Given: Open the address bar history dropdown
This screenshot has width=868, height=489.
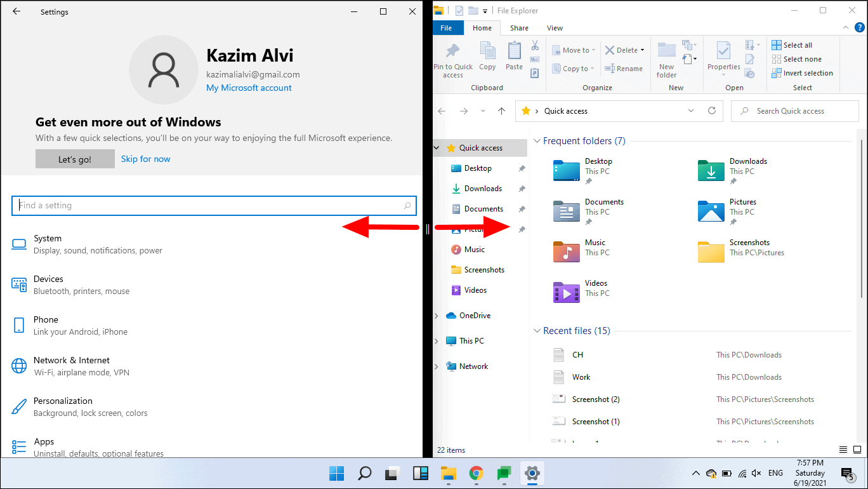Looking at the screenshot, I should click(691, 111).
